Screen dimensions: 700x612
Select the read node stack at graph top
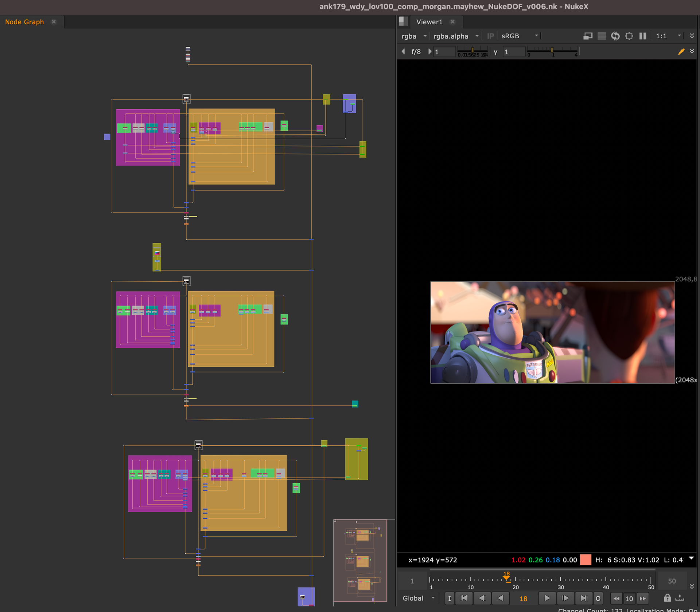click(188, 54)
